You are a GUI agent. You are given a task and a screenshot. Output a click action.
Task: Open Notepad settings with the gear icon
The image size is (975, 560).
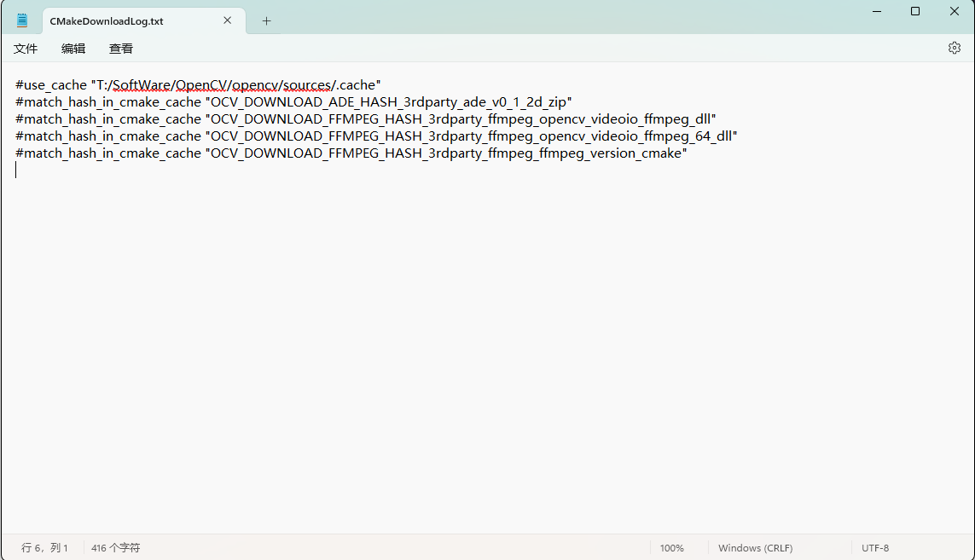[954, 48]
